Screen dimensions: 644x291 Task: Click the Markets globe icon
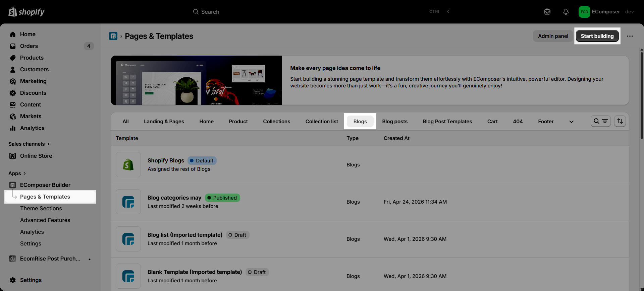(13, 116)
